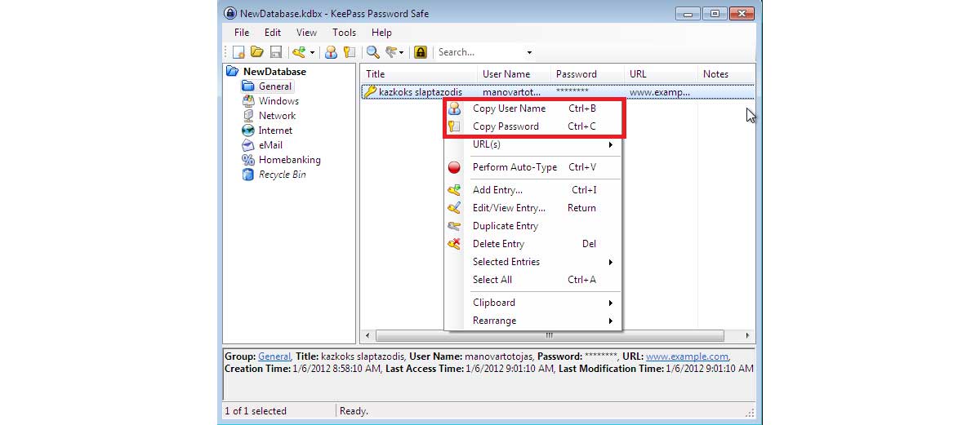Open the Search box dropdown arrow
Image resolution: width=980 pixels, height=425 pixels.
pos(529,53)
